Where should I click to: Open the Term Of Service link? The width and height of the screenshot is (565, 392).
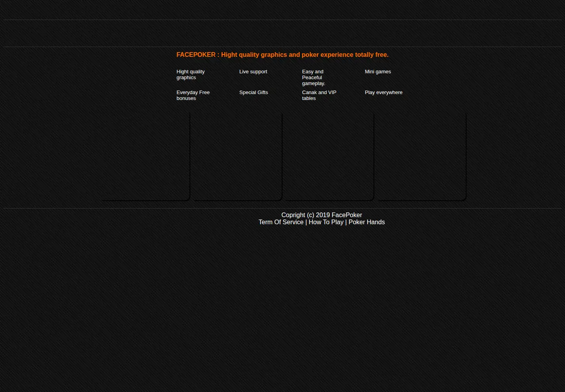(281, 222)
